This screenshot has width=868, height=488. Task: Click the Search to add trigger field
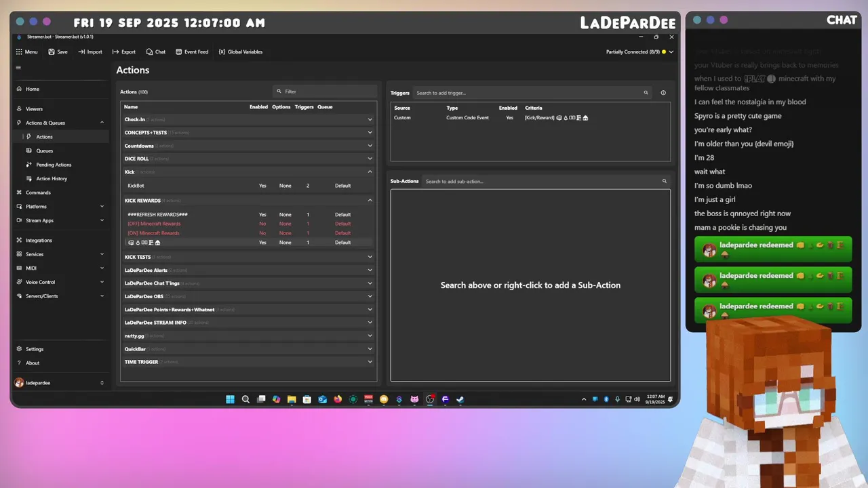click(532, 93)
